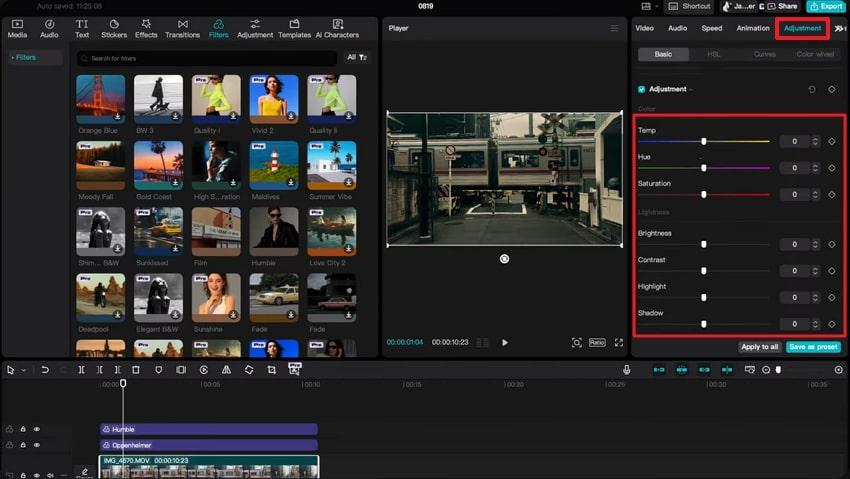
Task: Open selection tool mode dropdown arrow
Action: [x=23, y=371]
